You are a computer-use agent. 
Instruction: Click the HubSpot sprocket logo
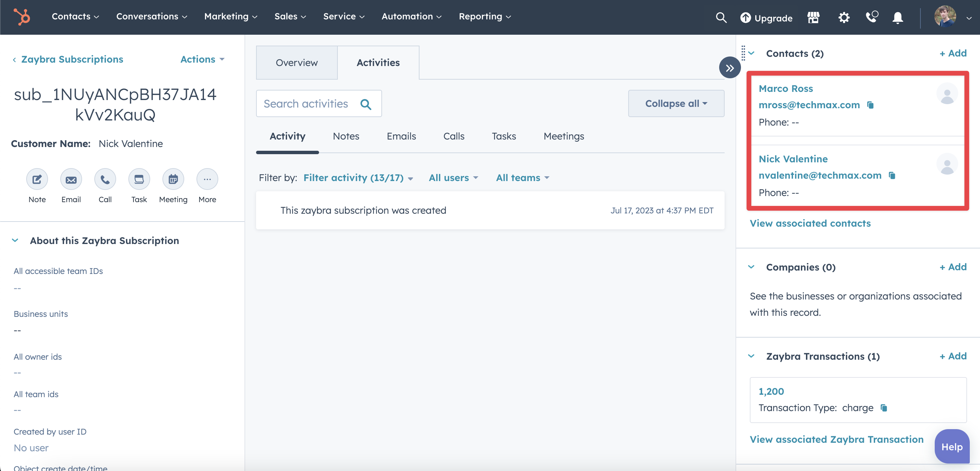click(22, 17)
